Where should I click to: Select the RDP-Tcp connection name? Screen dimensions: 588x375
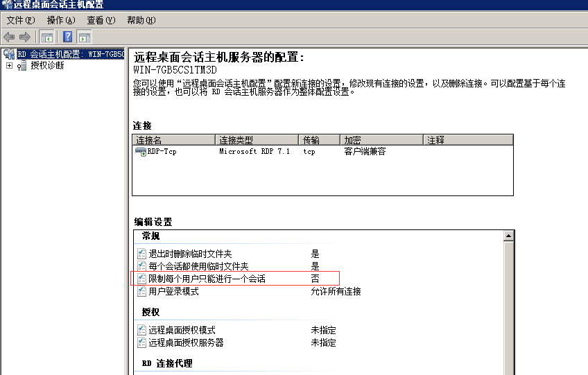click(162, 152)
